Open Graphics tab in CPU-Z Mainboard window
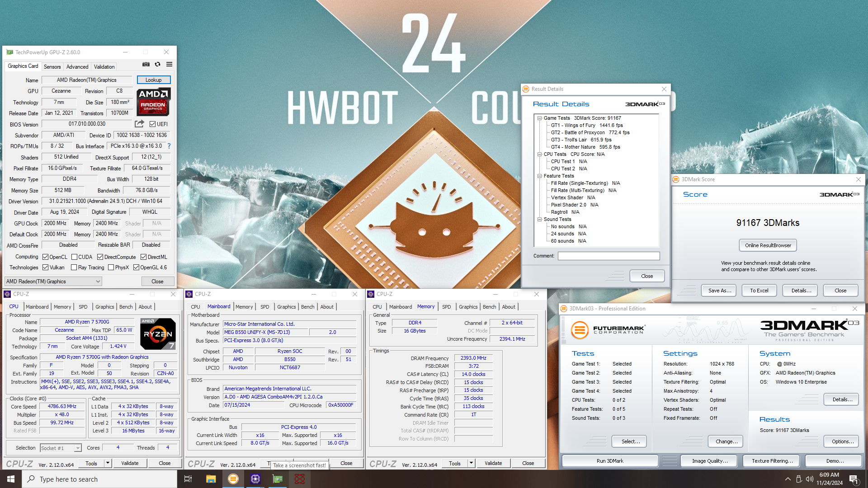 tap(286, 307)
